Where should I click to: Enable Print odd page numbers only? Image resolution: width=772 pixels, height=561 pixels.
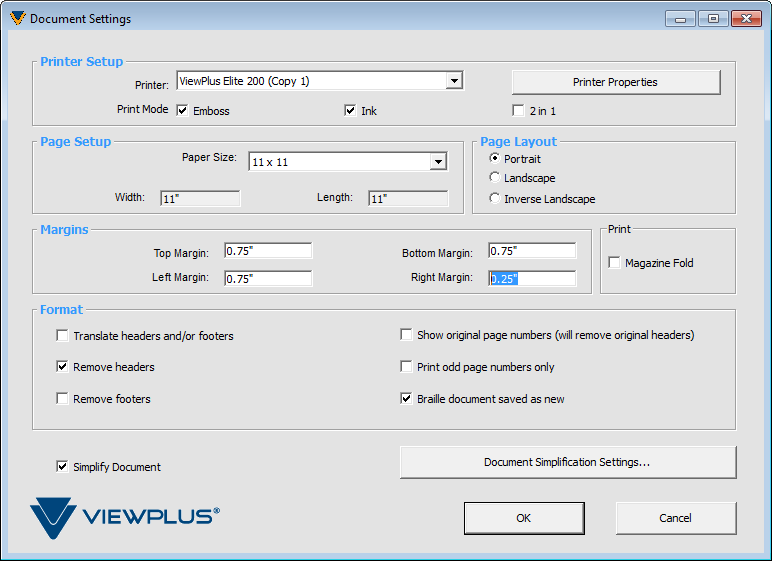coord(407,367)
